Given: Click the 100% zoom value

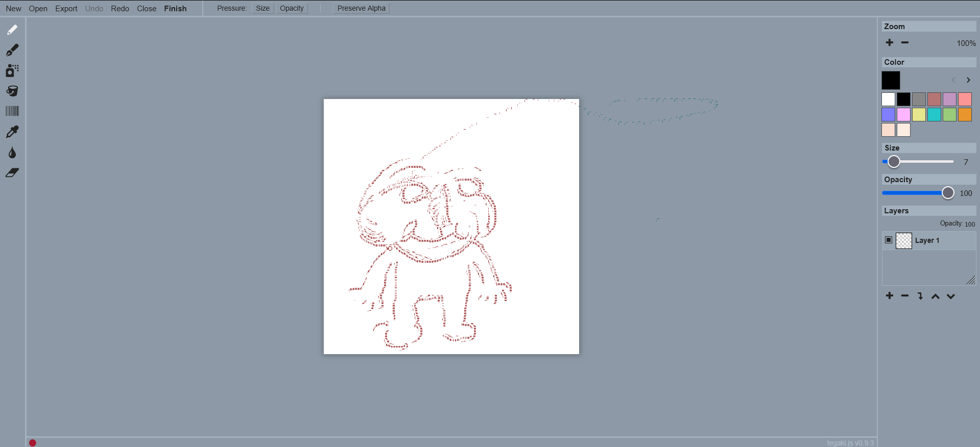Looking at the screenshot, I should coord(966,43).
